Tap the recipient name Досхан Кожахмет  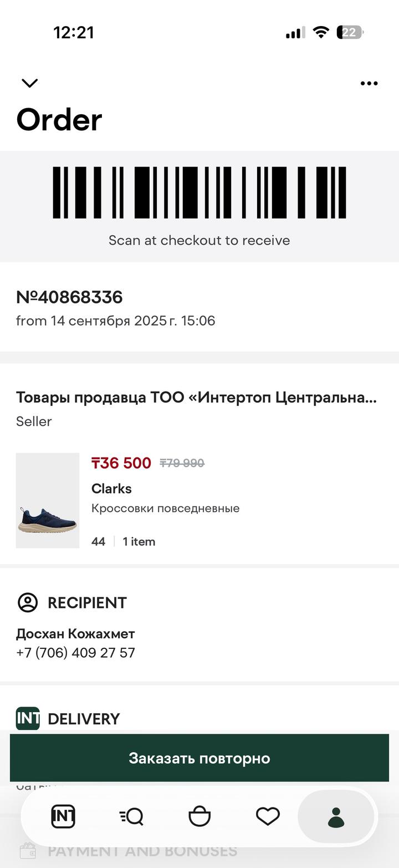click(75, 634)
